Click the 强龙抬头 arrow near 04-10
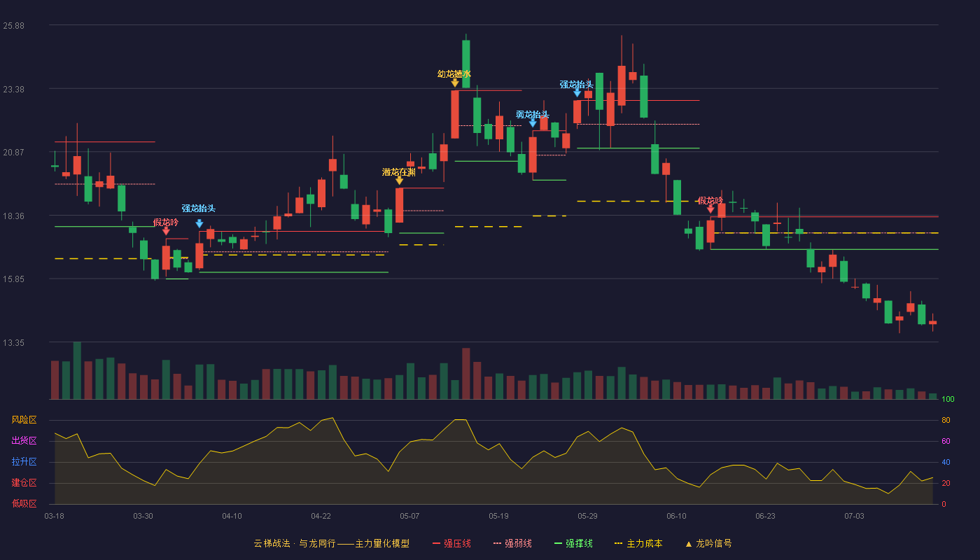This screenshot has height=560, width=980. [x=199, y=224]
